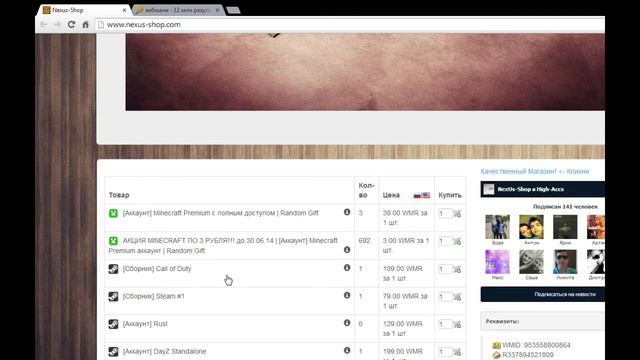Click Steam icon next to Call of Duty
Viewport: 640px width, 360px height.
(x=113, y=269)
